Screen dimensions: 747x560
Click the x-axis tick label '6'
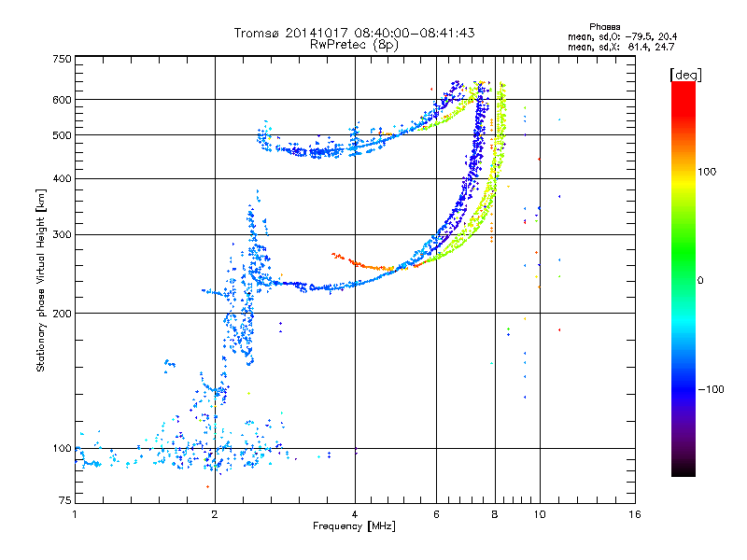pos(436,514)
